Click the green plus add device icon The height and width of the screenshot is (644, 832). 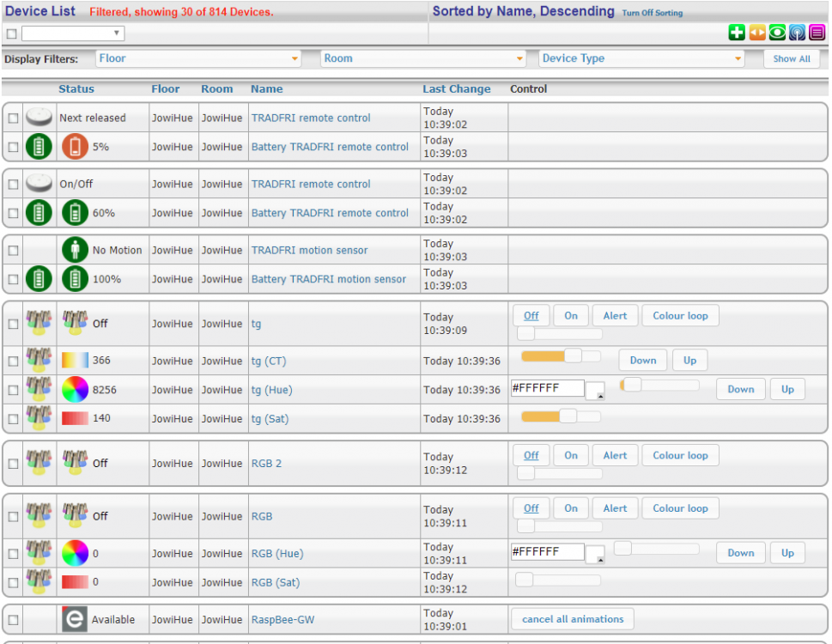click(x=737, y=33)
